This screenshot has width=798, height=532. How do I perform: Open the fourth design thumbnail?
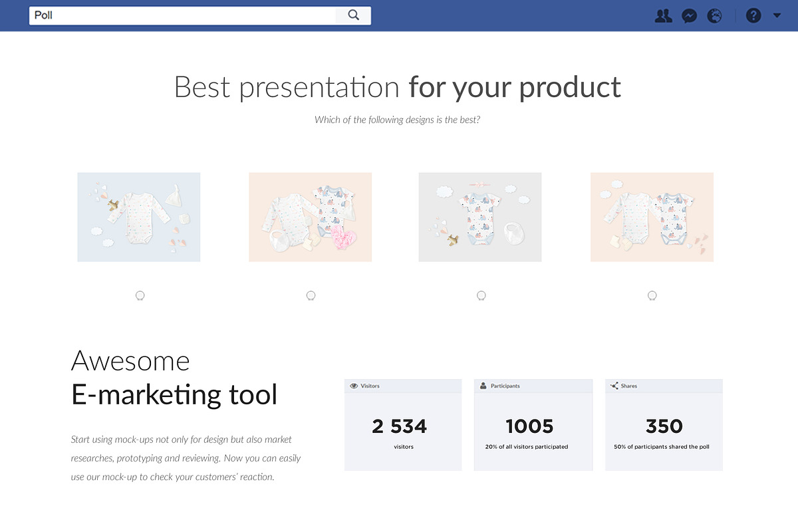652,217
